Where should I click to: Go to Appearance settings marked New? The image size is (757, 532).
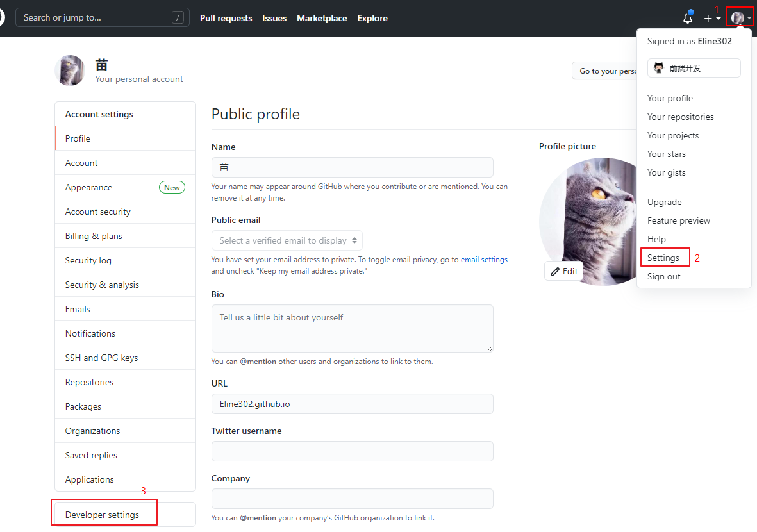coord(88,187)
